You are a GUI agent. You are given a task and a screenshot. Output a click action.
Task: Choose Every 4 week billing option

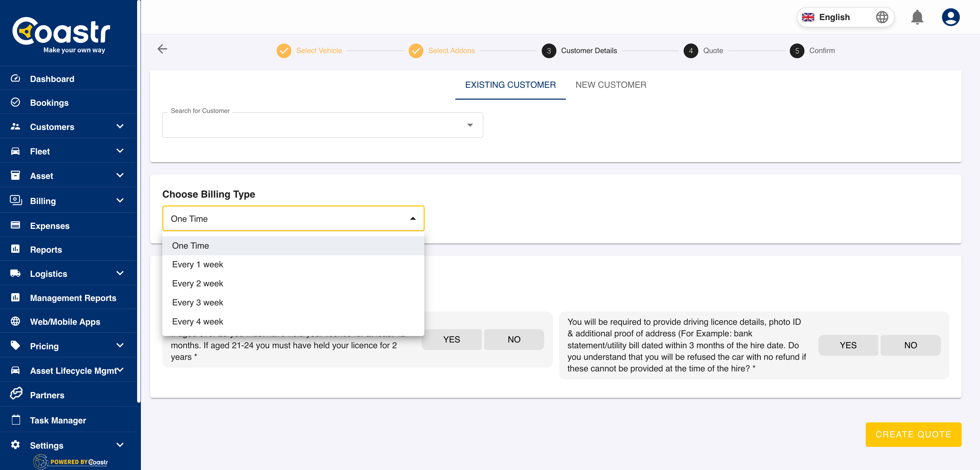click(x=197, y=321)
